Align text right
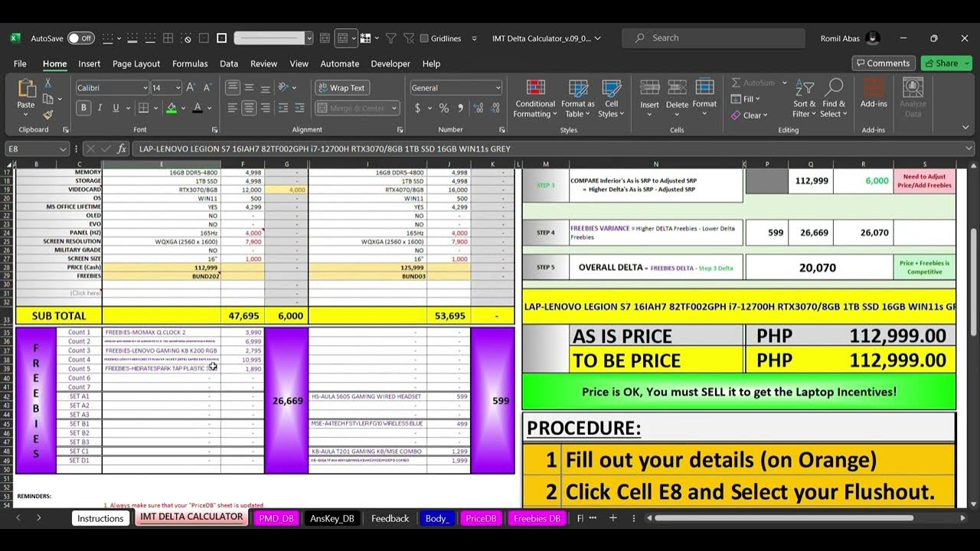Viewport: 980px width, 551px height. click(265, 109)
